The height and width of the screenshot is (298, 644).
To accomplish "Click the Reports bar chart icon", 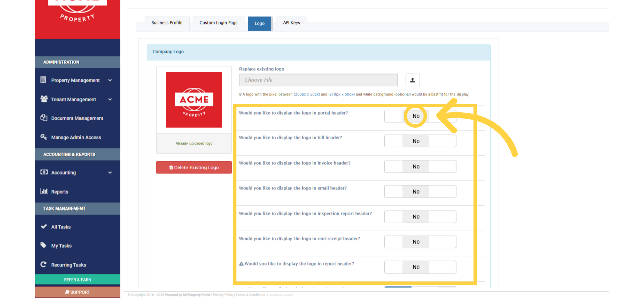I will [x=44, y=191].
